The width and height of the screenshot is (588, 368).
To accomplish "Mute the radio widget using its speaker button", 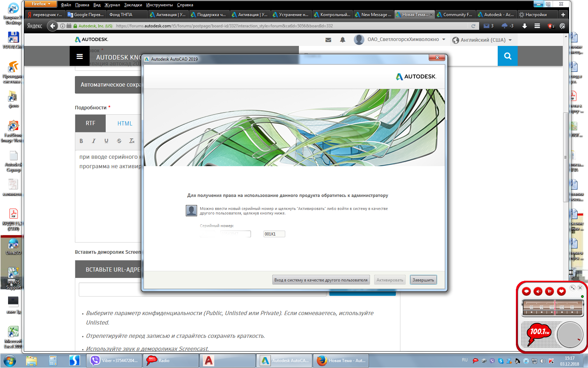I will click(538, 291).
